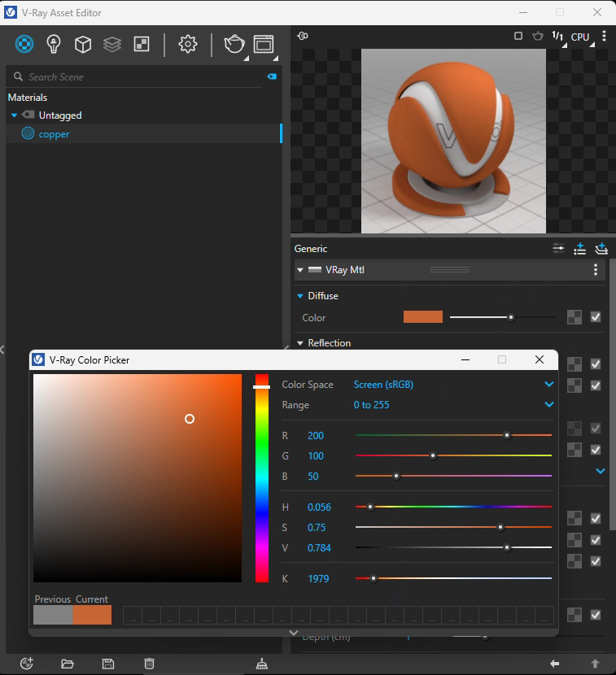The height and width of the screenshot is (675, 616).
Task: Click the H hue slider handle
Action: click(370, 507)
